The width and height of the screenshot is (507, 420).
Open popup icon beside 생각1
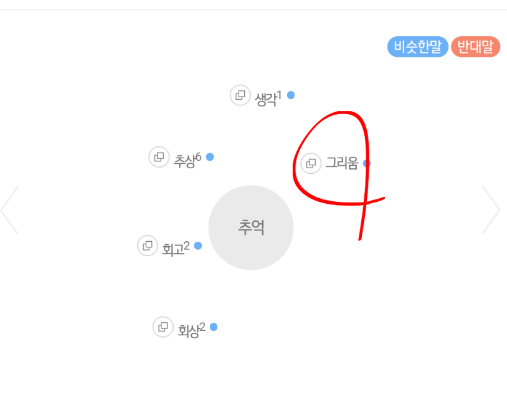(240, 95)
